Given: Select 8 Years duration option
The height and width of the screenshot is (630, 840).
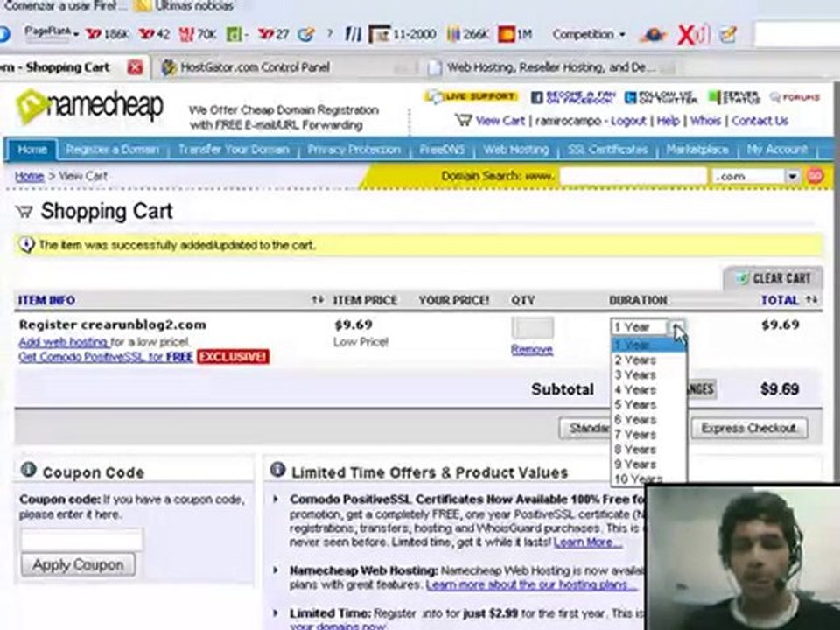Looking at the screenshot, I should (648, 450).
